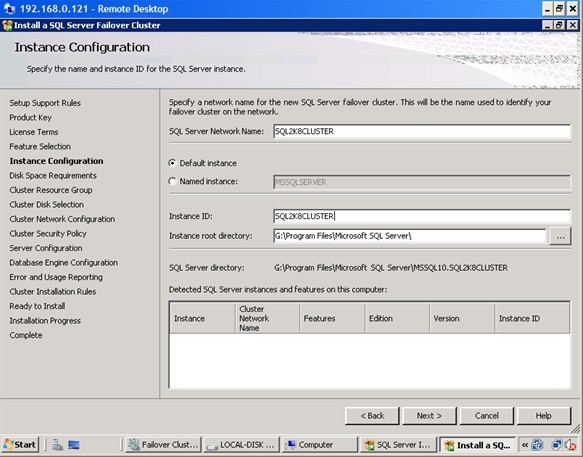Viewport: 583px width, 457px height.
Task: Switch to Failover Clust... taskbar window
Action: (x=163, y=445)
